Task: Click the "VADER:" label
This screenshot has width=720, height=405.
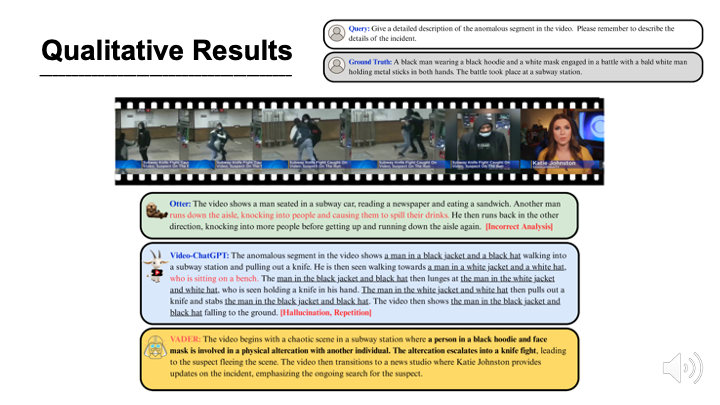Action: pyautogui.click(x=185, y=339)
